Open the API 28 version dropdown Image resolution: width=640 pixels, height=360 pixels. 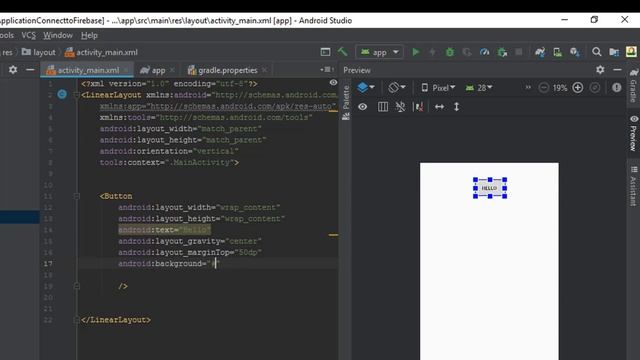[479, 88]
